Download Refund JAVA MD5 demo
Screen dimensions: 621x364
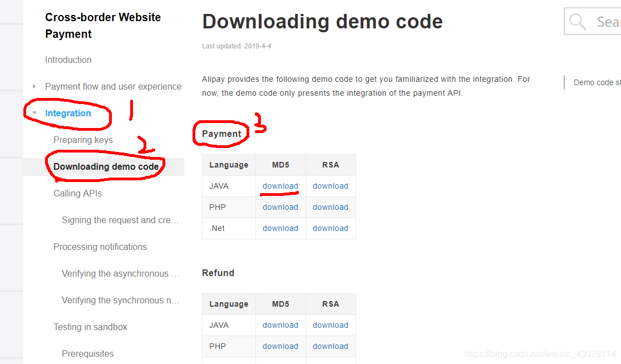(280, 325)
